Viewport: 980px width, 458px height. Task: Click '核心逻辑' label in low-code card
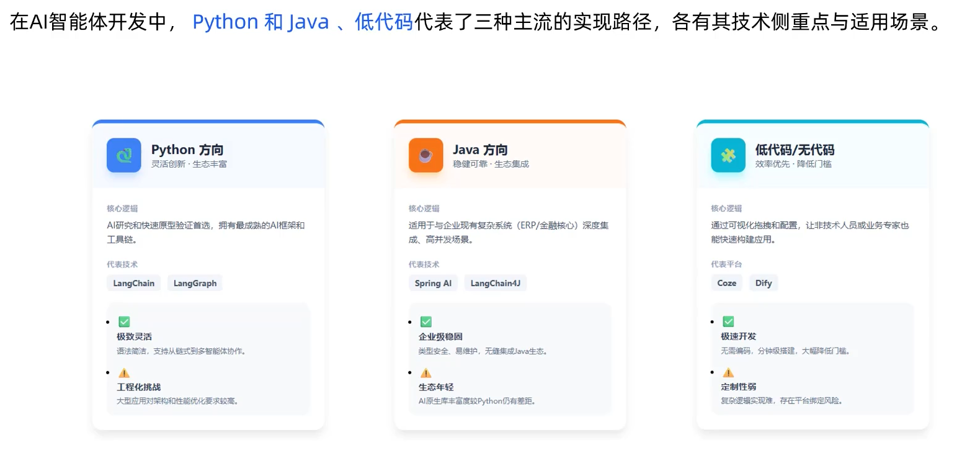(x=726, y=209)
